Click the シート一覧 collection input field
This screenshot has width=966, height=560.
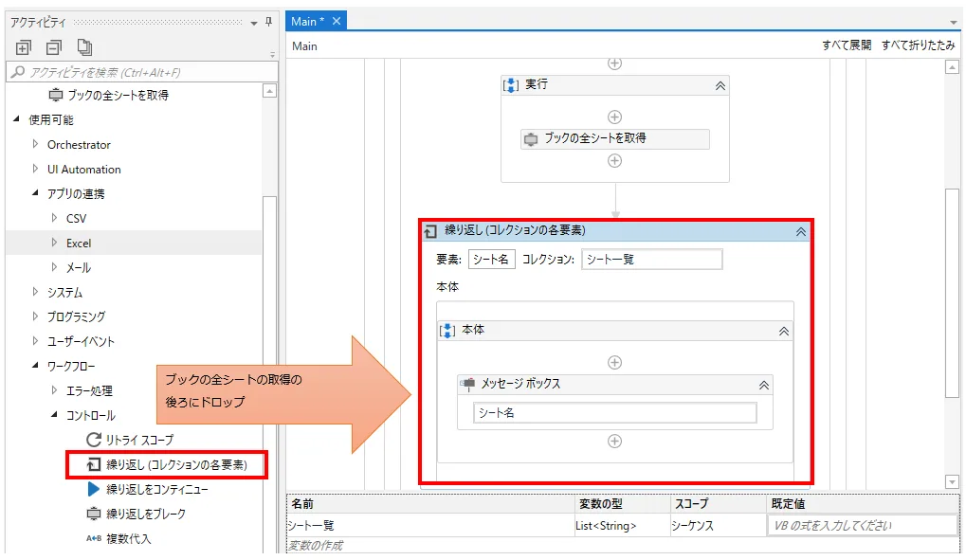point(651,258)
